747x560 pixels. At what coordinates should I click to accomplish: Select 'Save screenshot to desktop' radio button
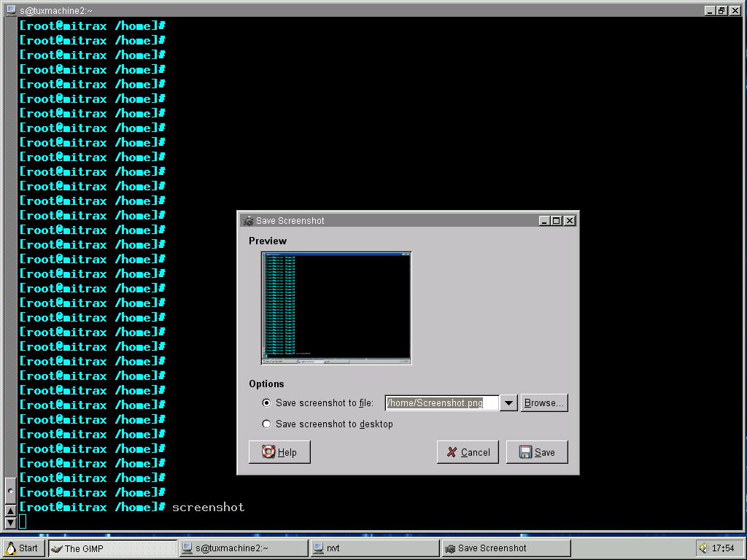266,424
